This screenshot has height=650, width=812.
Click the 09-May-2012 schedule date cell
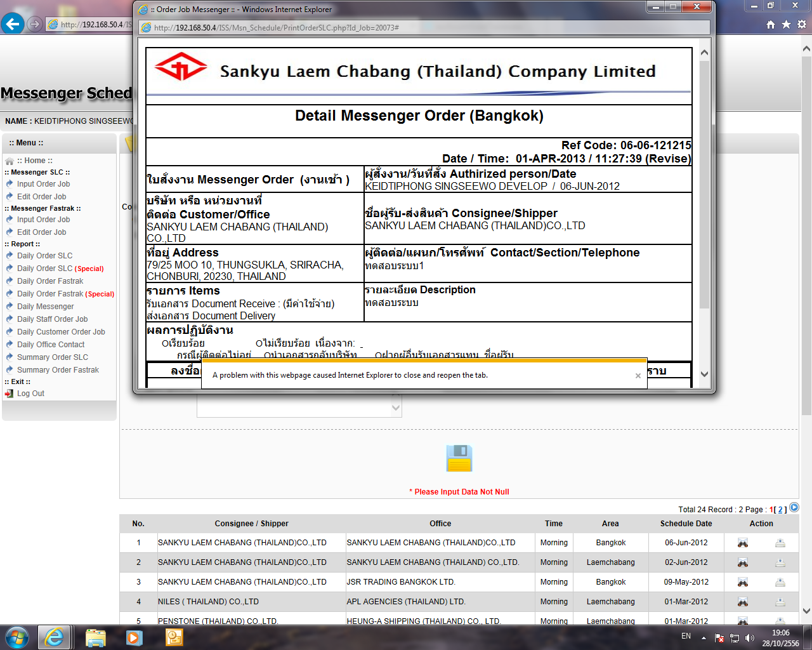(686, 582)
